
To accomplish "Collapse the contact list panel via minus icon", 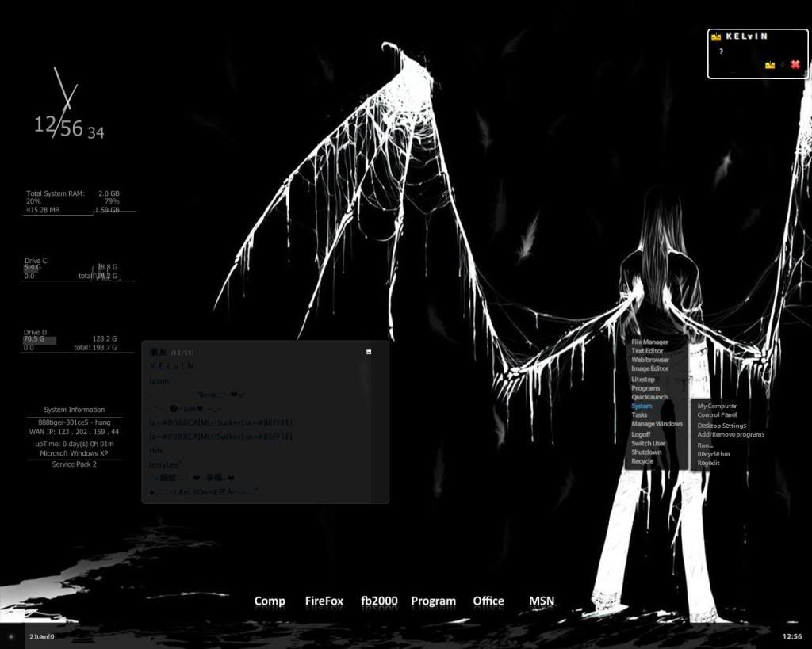I will [369, 352].
